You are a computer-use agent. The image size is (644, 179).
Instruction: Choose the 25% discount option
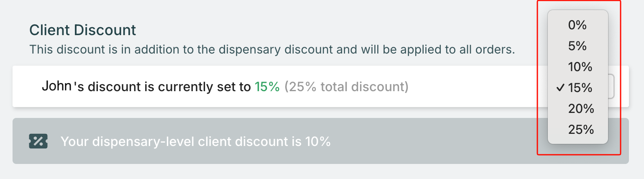[x=581, y=130]
